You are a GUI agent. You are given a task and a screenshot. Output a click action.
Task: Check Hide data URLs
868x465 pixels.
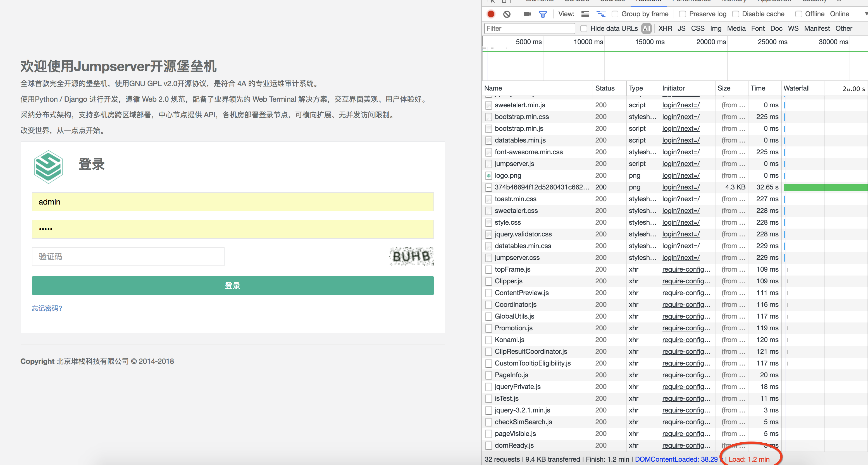coord(584,28)
